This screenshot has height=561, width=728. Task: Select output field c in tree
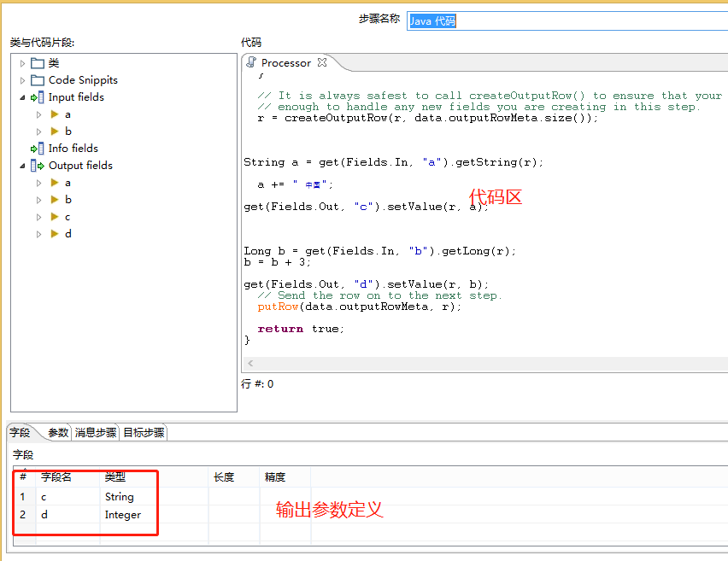tap(68, 217)
